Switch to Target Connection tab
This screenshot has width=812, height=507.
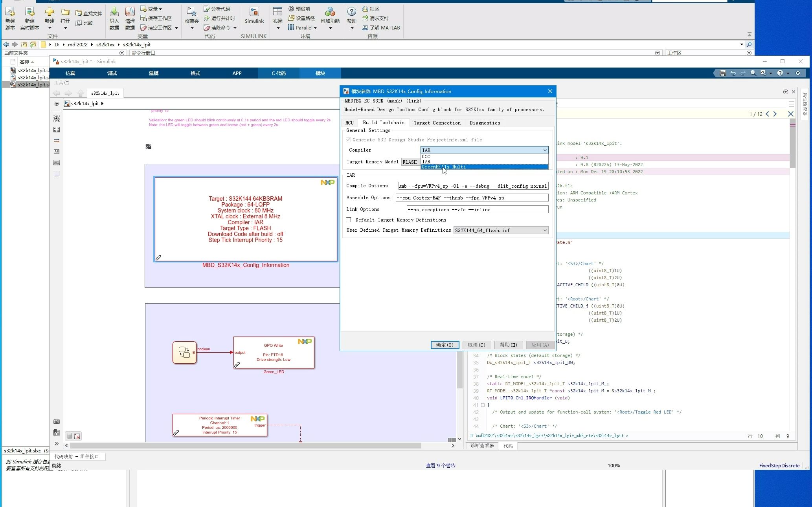(437, 123)
